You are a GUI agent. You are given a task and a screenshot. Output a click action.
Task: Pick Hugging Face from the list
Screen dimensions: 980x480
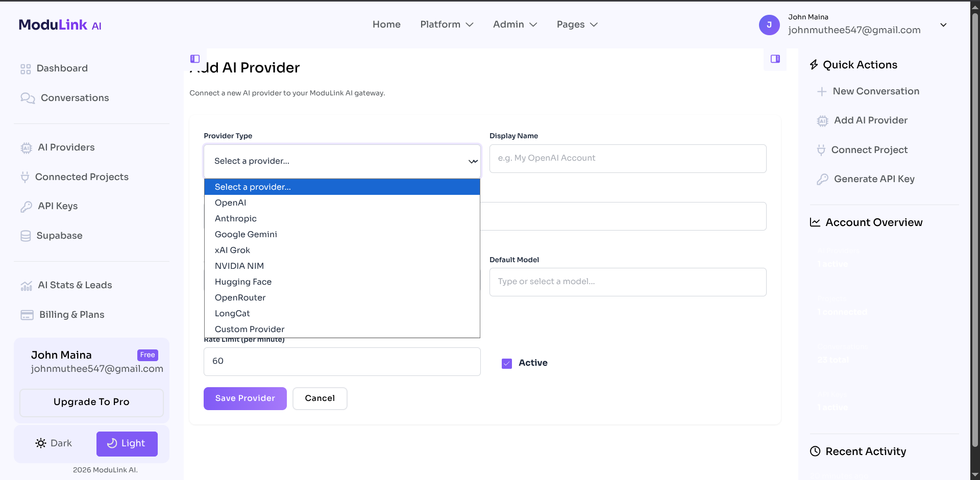342,282
